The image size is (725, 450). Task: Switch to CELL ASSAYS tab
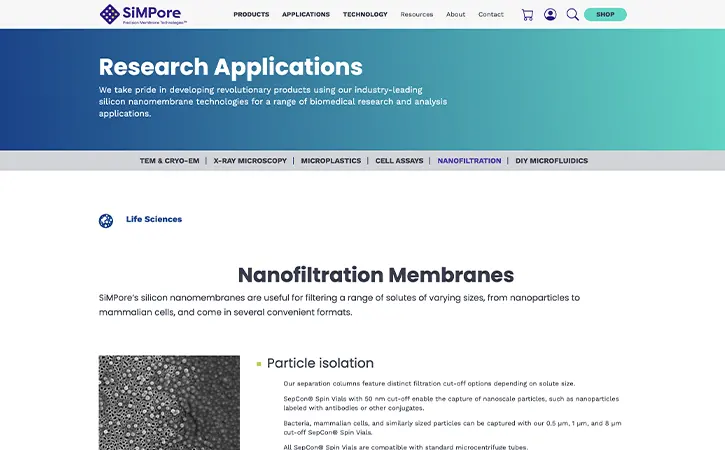click(x=399, y=160)
